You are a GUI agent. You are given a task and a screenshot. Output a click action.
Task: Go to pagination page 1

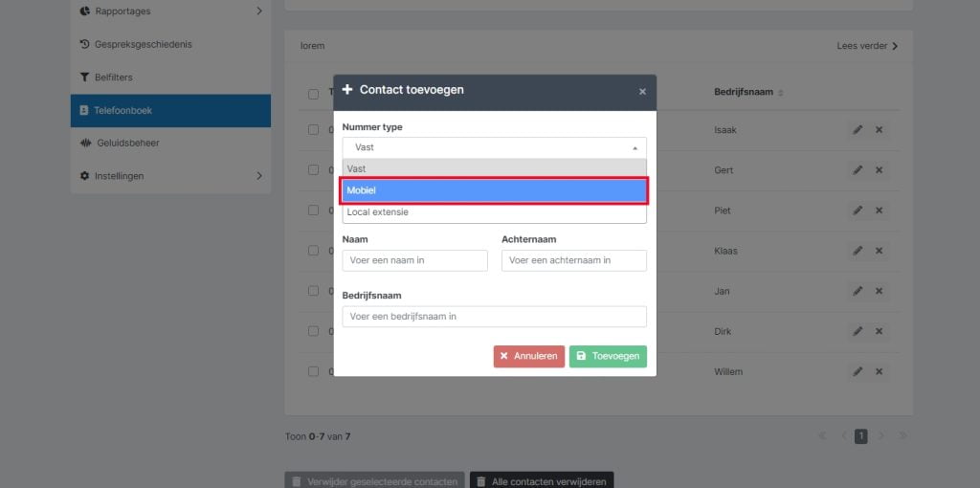coord(861,436)
